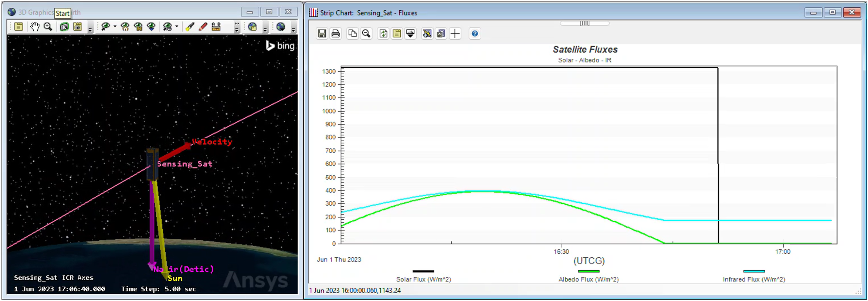Click the yellow Sun vector label
The width and height of the screenshot is (868, 301).
[x=175, y=278]
